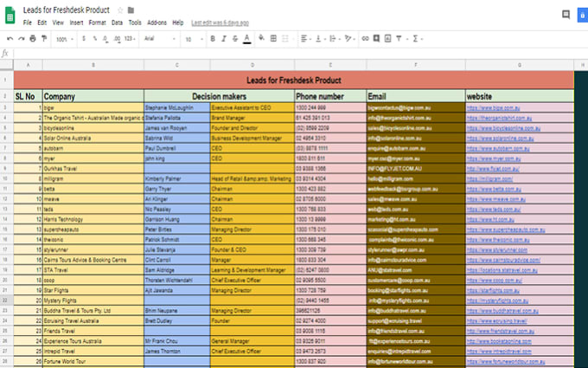Click the Redo arrow
588x368 pixels.
(22, 39)
